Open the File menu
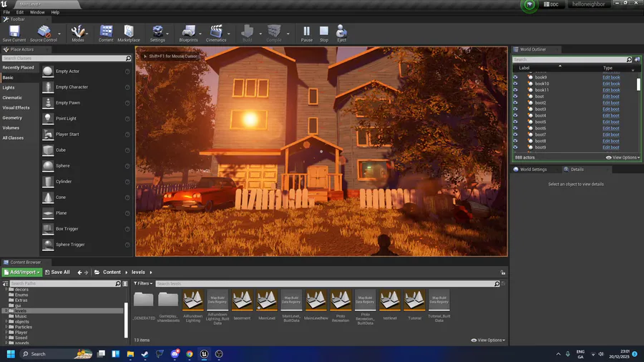The image size is (644, 362). pyautogui.click(x=6, y=12)
